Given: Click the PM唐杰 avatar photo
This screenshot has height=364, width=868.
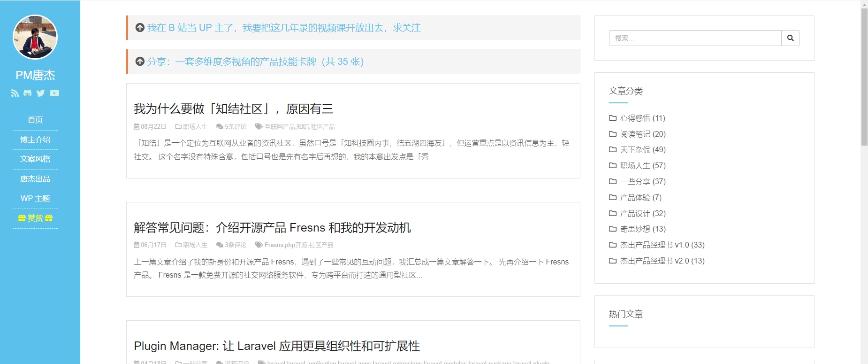Looking at the screenshot, I should pos(35,37).
